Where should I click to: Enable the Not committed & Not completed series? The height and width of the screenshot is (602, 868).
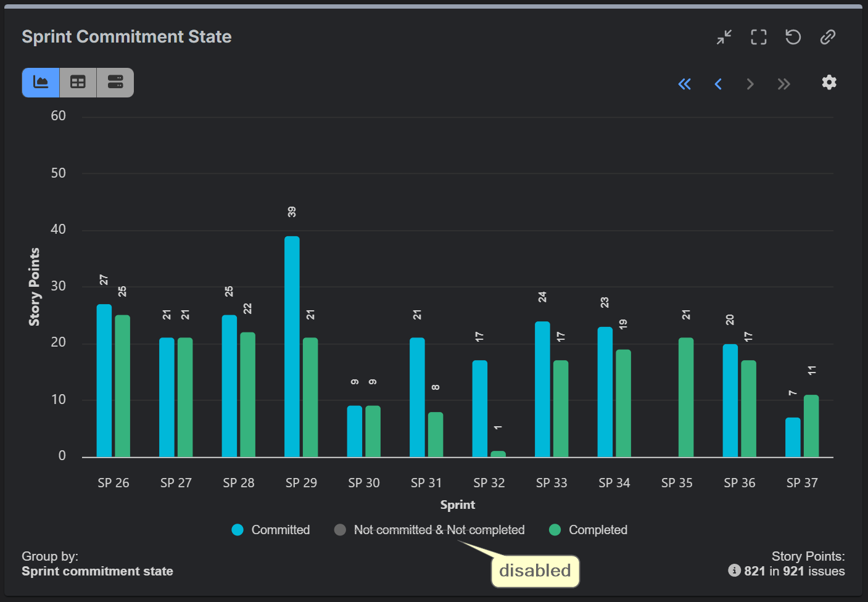click(439, 530)
